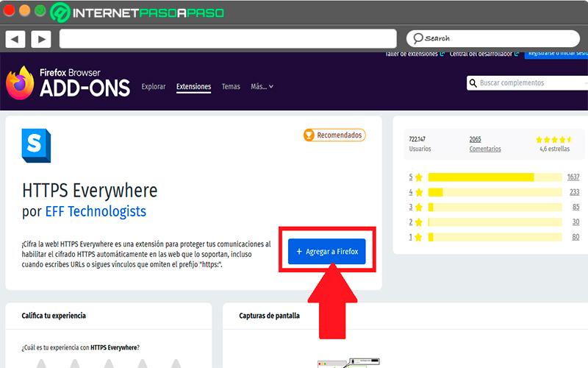Click the magnifier icon in Buscar complementos
Screen dimensions: 588x368
(473, 83)
